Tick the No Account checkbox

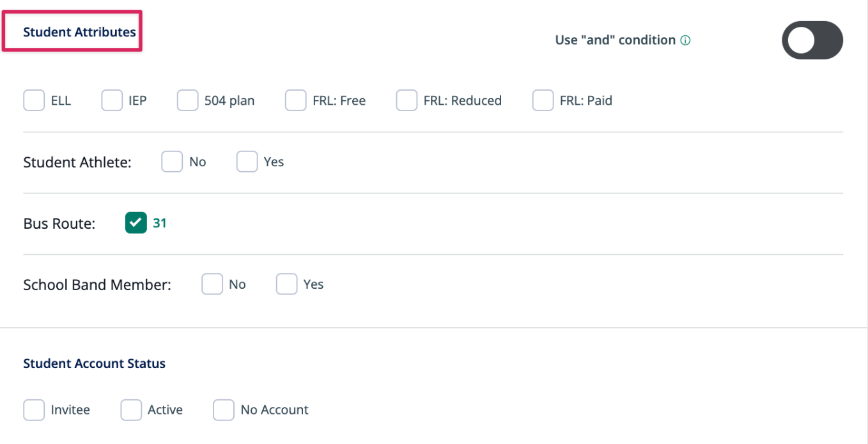click(224, 410)
